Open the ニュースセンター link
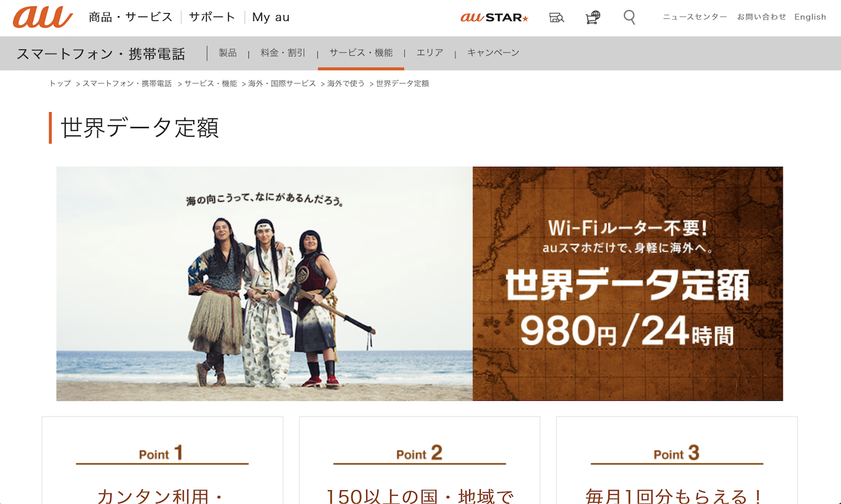841x504 pixels. click(x=694, y=17)
